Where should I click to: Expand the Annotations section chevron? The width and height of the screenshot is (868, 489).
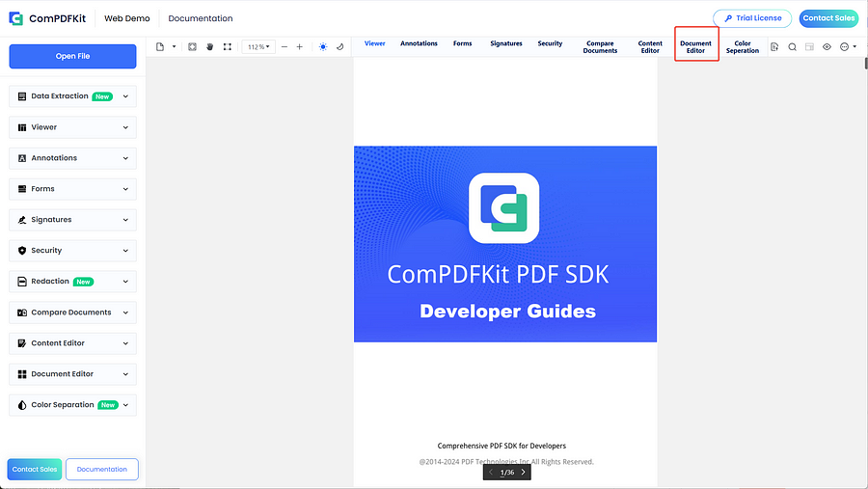tap(125, 158)
